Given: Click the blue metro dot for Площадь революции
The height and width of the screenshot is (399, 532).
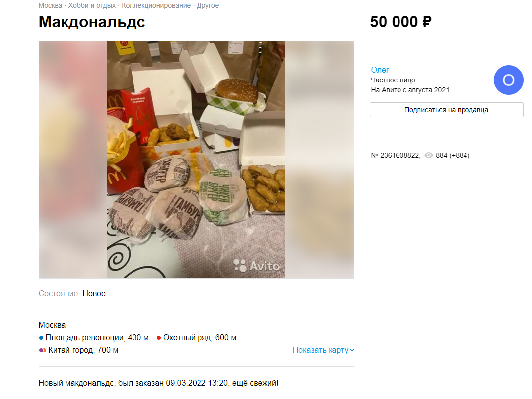Looking at the screenshot, I should (41, 338).
